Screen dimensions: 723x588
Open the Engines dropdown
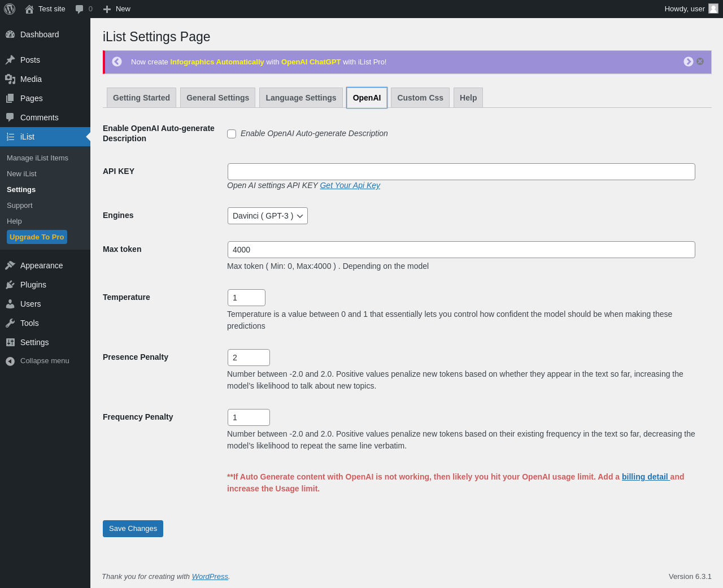pos(268,216)
